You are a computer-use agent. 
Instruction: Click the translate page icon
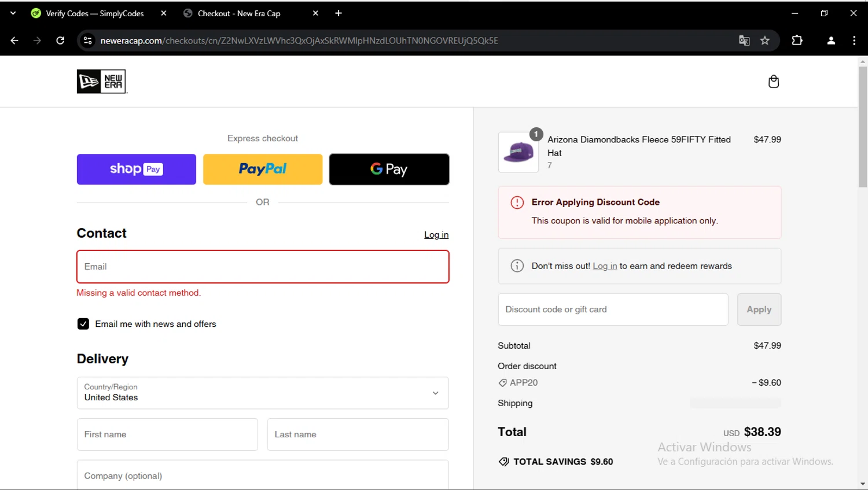[744, 40]
